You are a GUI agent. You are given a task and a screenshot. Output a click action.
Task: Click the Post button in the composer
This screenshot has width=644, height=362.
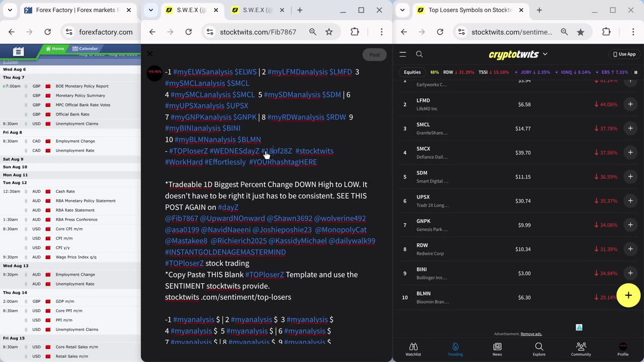coord(374,55)
